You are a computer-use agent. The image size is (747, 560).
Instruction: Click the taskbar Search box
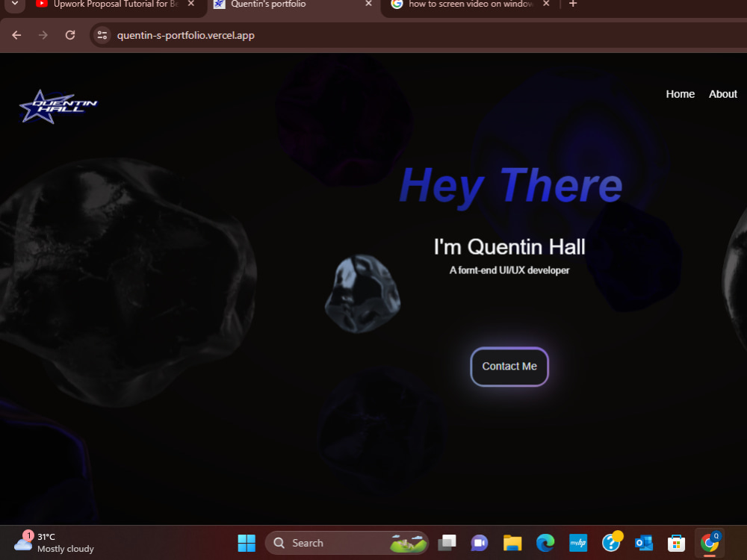click(347, 543)
